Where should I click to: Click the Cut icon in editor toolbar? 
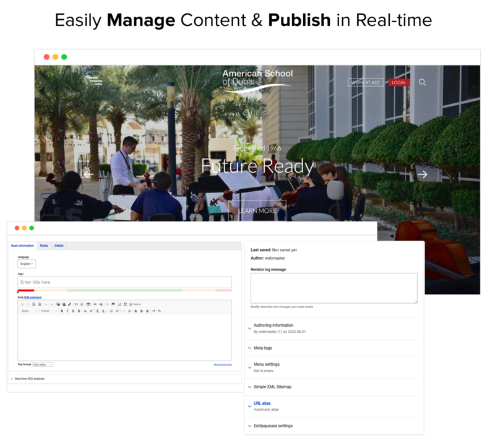pyautogui.click(x=22, y=304)
